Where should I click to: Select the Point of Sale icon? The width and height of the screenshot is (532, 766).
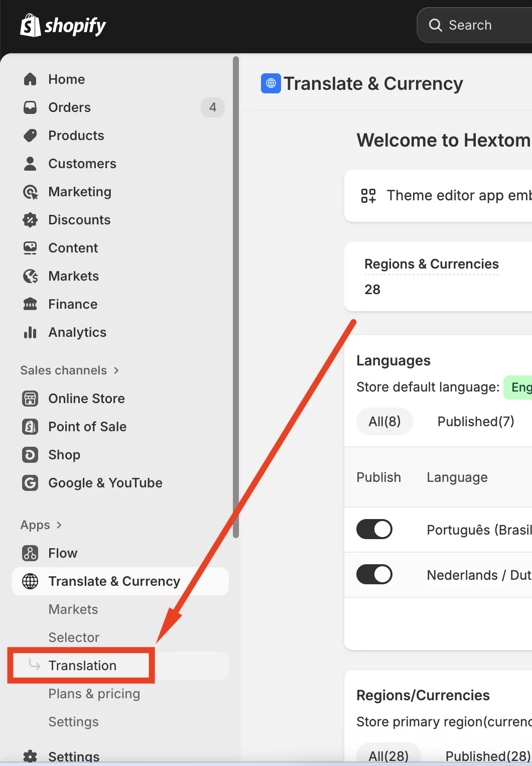click(x=30, y=427)
